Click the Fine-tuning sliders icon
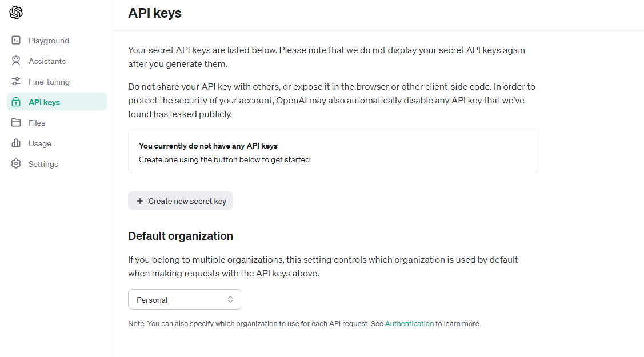This screenshot has height=357, width=644. [16, 81]
